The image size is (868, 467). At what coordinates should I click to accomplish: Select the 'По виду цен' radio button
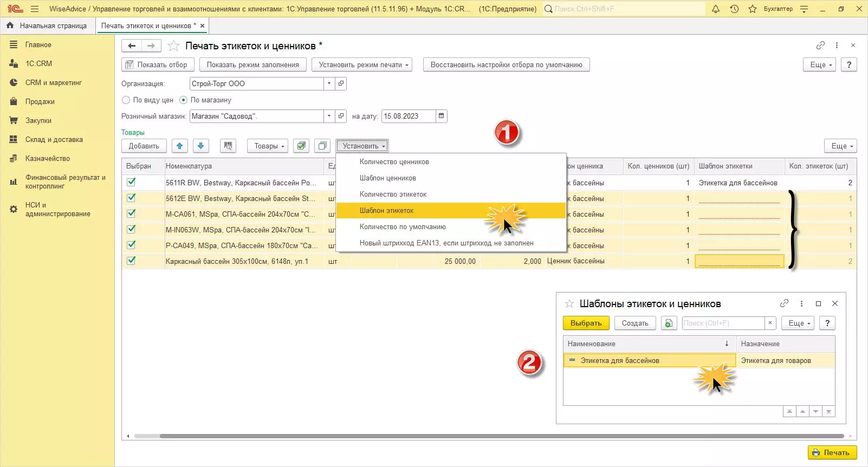click(126, 100)
